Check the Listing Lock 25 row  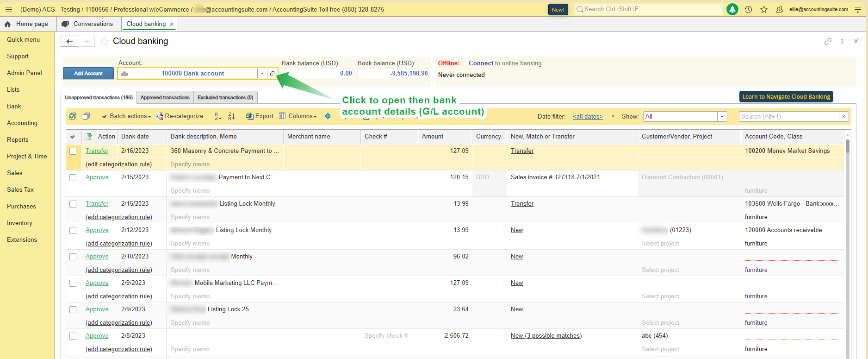coord(73,309)
